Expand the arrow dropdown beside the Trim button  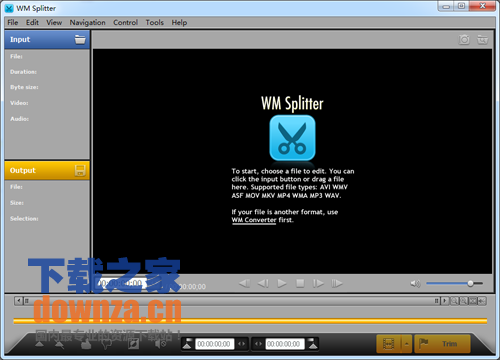[406, 344]
